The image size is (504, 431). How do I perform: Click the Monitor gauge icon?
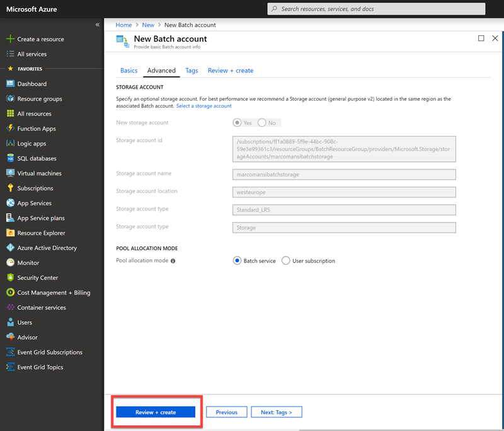(x=10, y=263)
